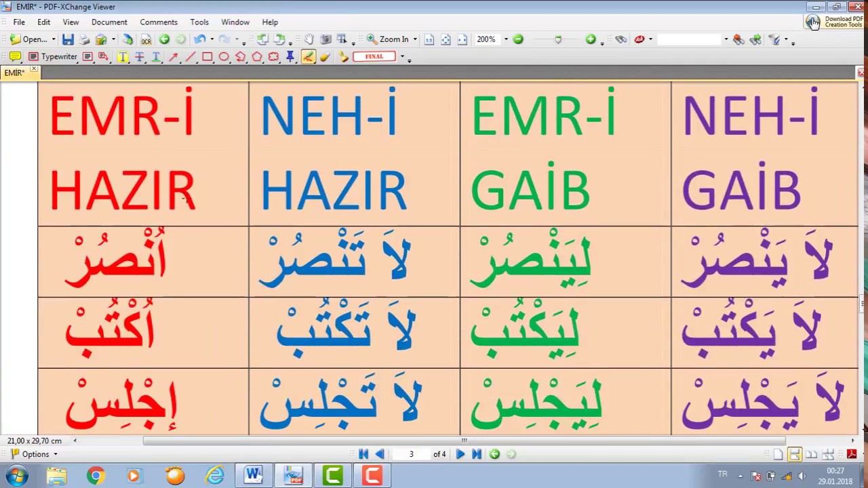This screenshot has height=488, width=868.
Task: Expand the Options dropdown in status bar
Action: pyautogui.click(x=55, y=454)
